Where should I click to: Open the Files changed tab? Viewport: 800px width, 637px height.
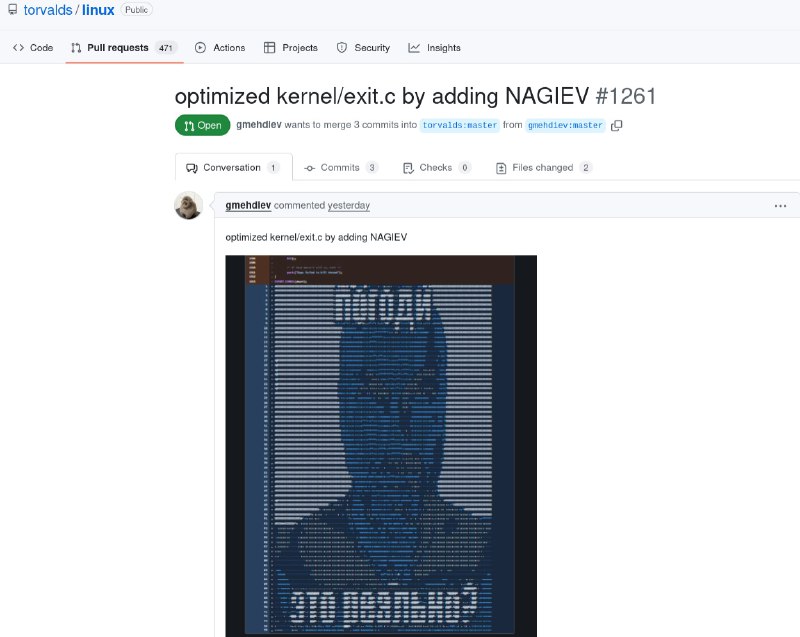(x=543, y=167)
